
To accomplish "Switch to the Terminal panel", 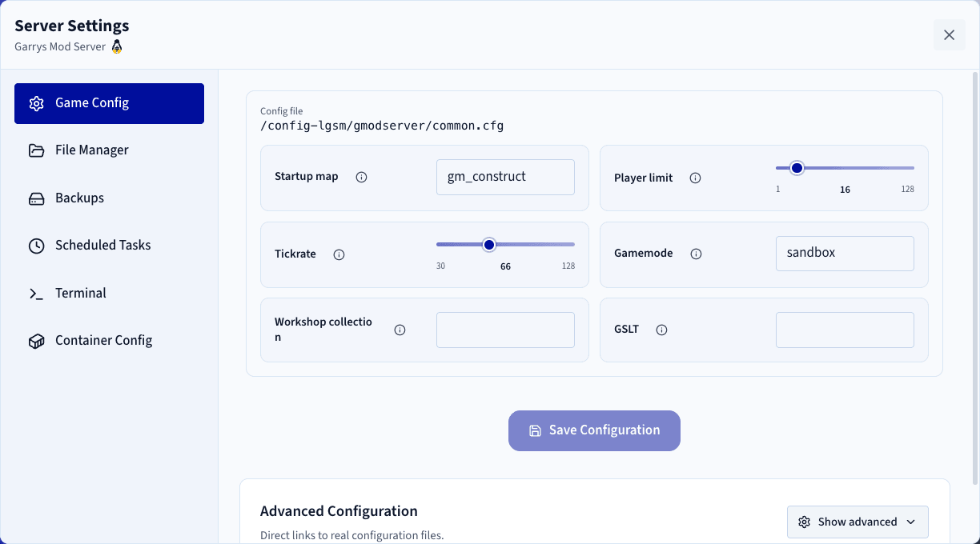I will 109,293.
